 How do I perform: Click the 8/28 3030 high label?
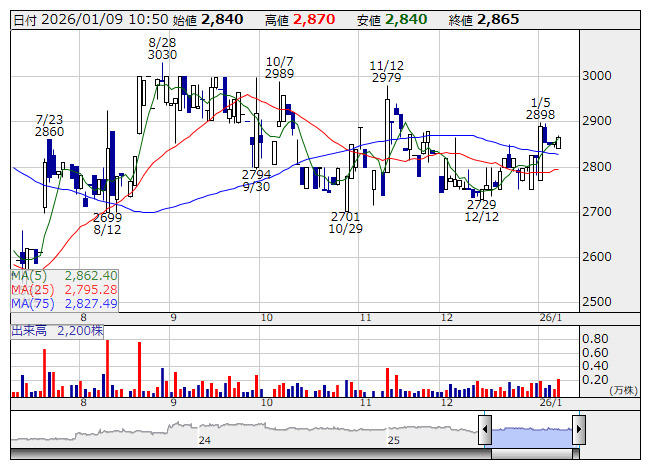[x=162, y=48]
